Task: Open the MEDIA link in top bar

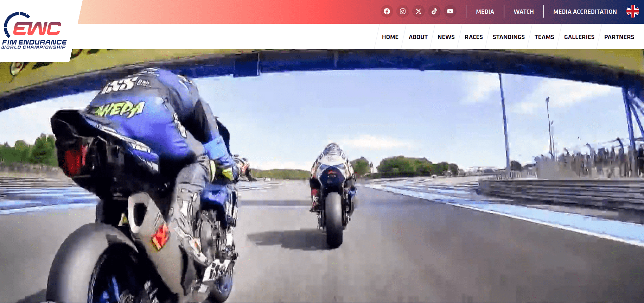Action: (485, 12)
